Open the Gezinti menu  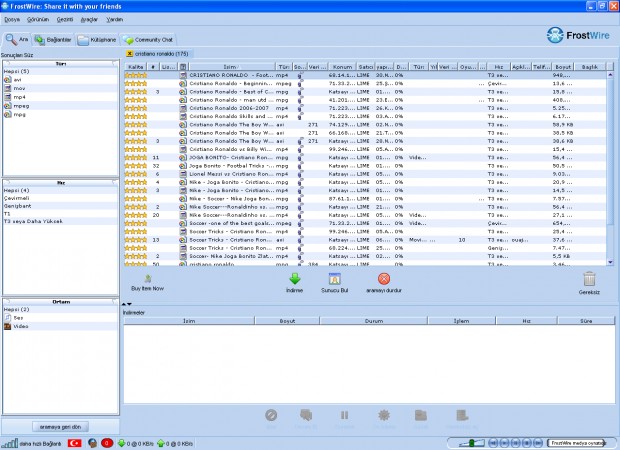tap(65, 19)
